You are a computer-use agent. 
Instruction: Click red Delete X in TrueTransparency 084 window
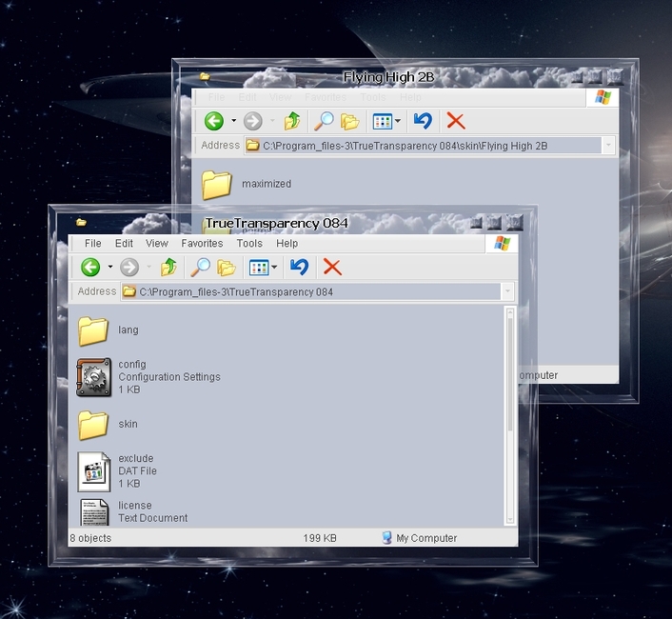(x=332, y=267)
